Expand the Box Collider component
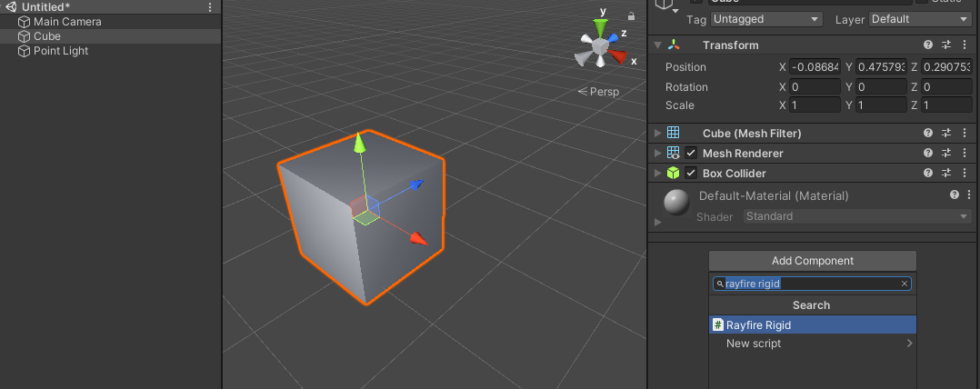 point(657,173)
